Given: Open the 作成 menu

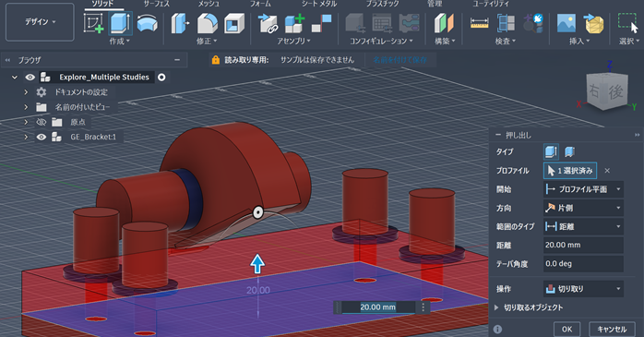Looking at the screenshot, I should (120, 42).
